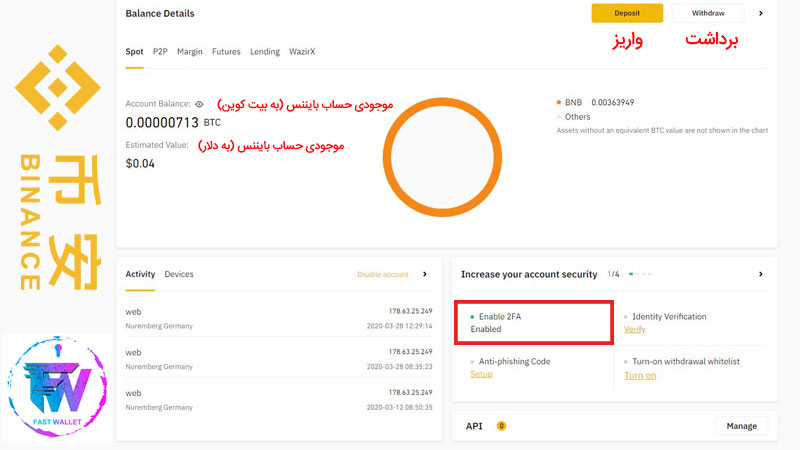Expand activity list with chevron beside Disable account
This screenshot has height=450, width=800.
(x=424, y=274)
